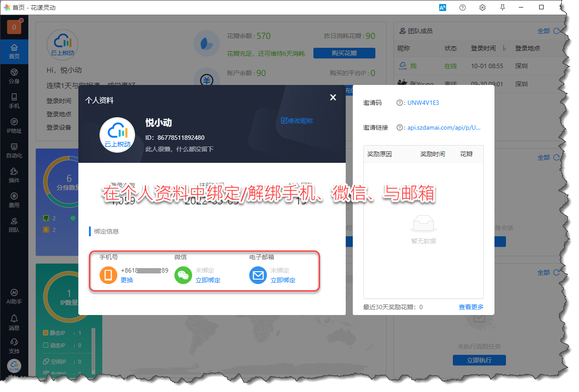Open the 插件 plugins page

[x=14, y=175]
